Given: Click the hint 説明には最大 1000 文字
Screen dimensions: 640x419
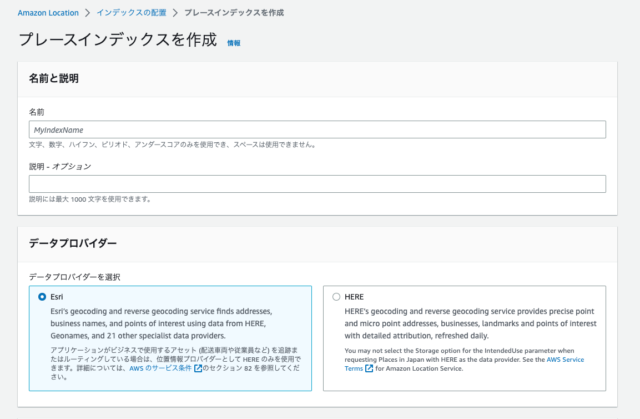Looking at the screenshot, I should [91, 199].
